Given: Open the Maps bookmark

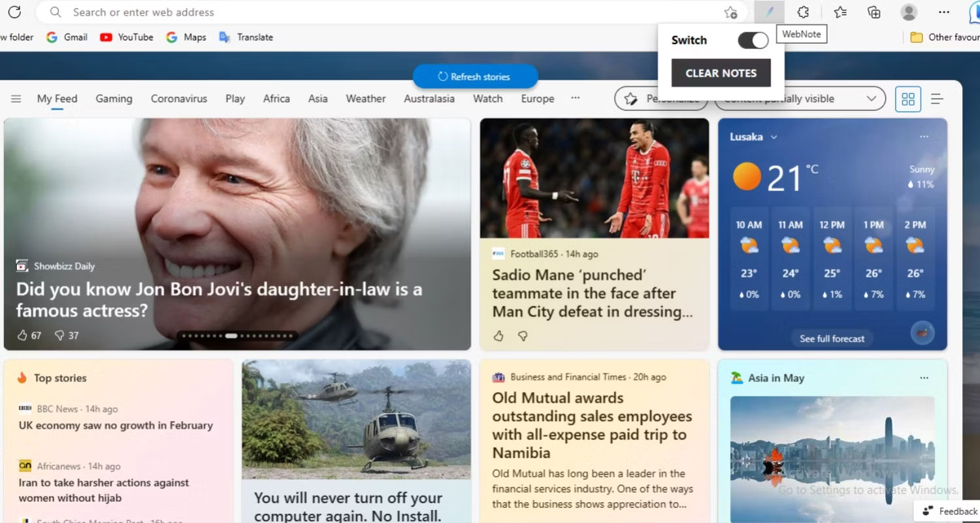Looking at the screenshot, I should click(186, 37).
